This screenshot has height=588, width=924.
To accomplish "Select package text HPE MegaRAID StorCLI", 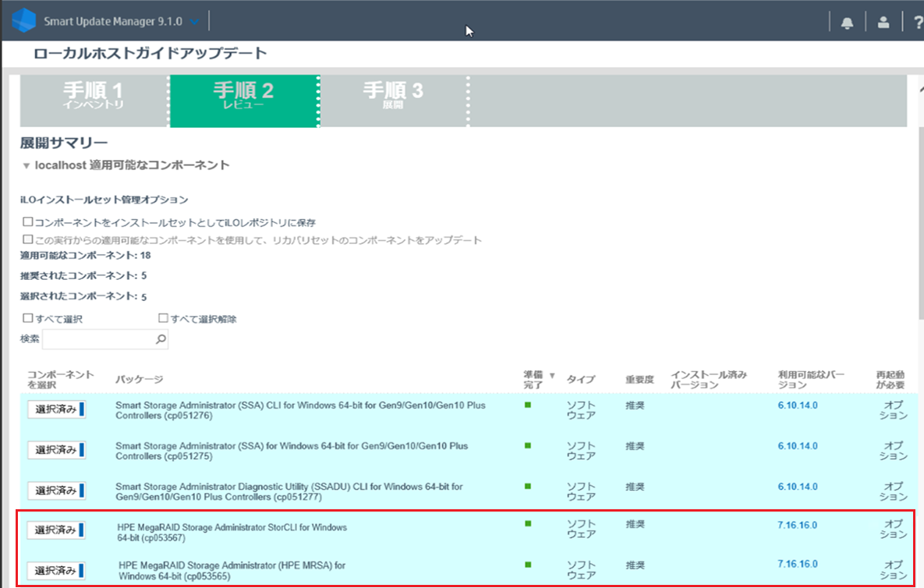I will [232, 533].
